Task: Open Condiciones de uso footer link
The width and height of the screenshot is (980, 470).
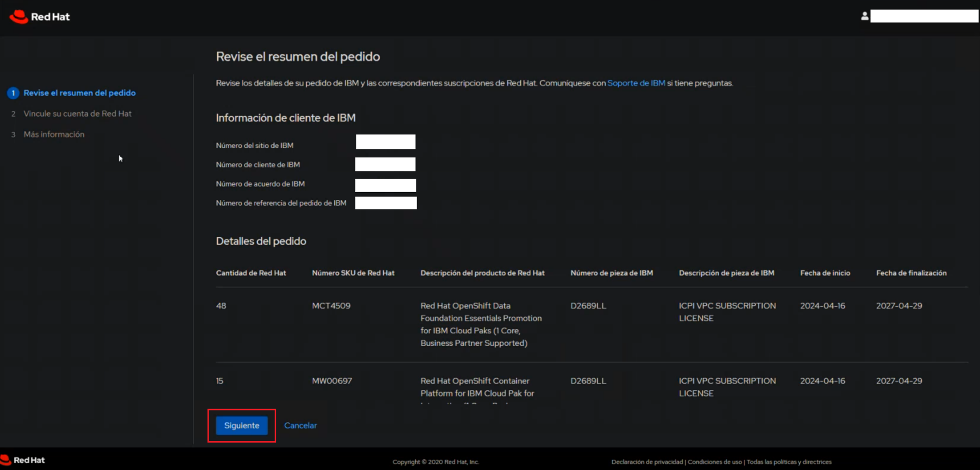Action: click(715, 462)
